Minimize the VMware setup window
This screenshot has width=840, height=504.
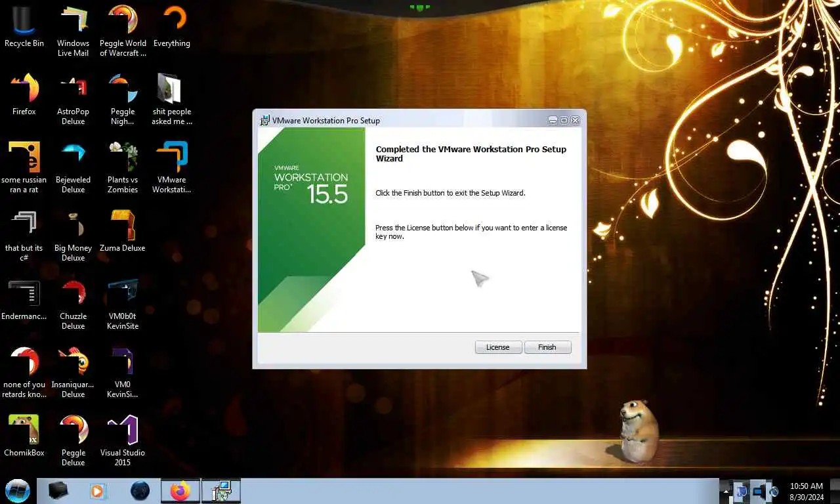click(x=553, y=120)
